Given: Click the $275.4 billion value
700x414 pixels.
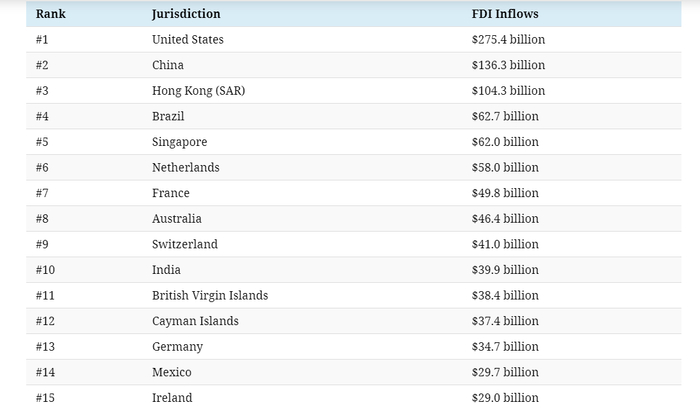Looking at the screenshot, I should coord(508,40).
